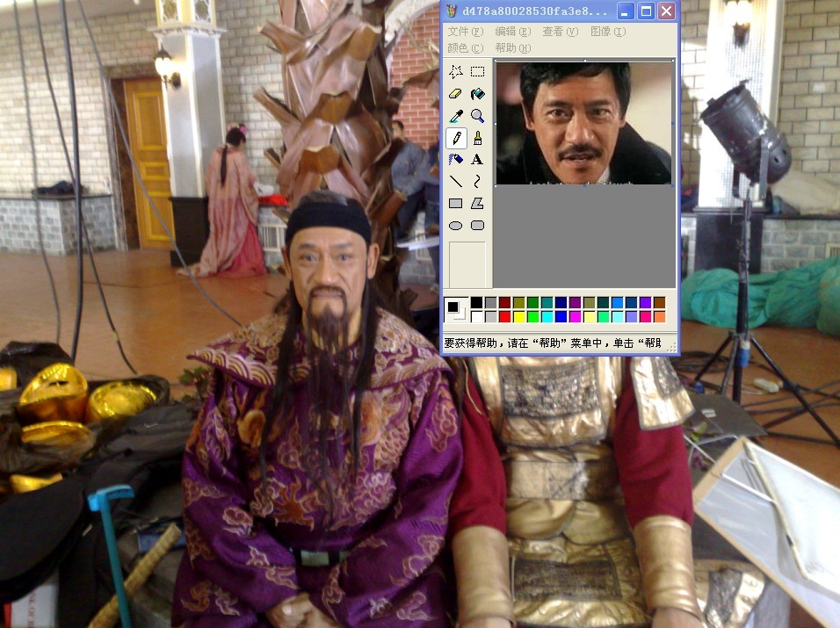Pick the white palette swatch
This screenshot has height=628, width=840.
coord(477,317)
